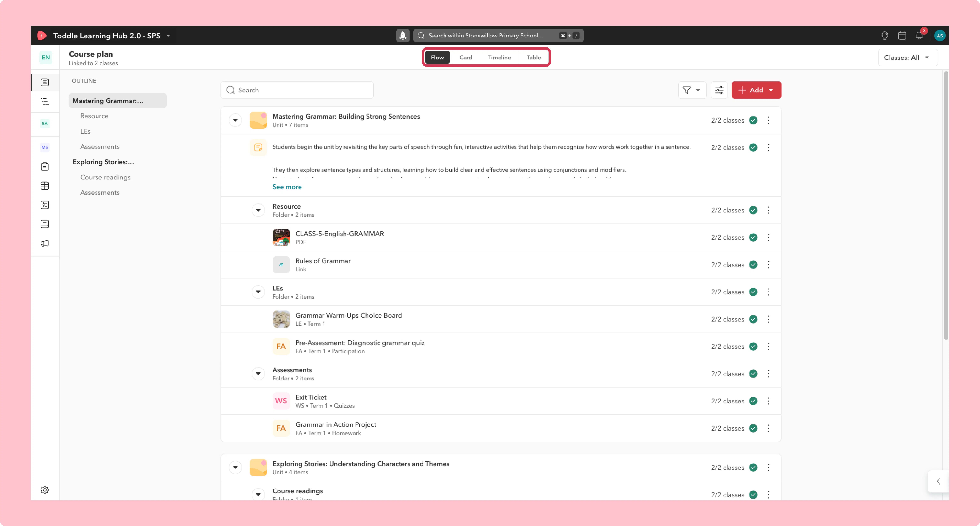Collapse the Resource folder
980x526 pixels.
pos(258,210)
